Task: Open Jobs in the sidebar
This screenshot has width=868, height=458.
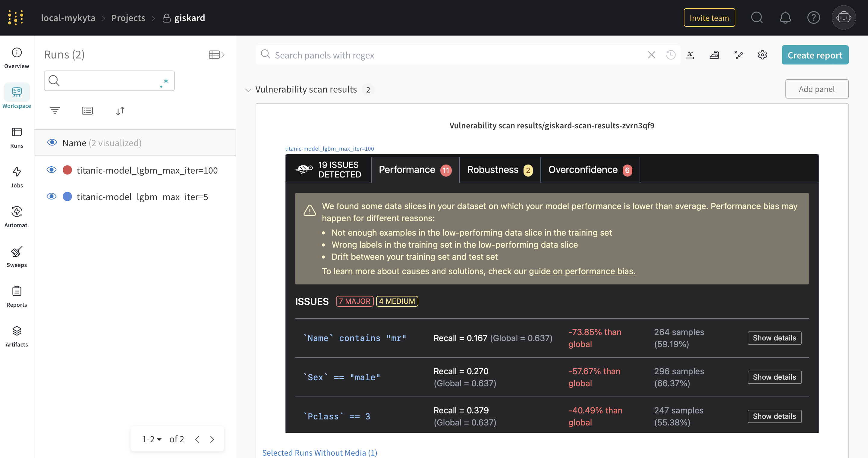Action: [17, 177]
